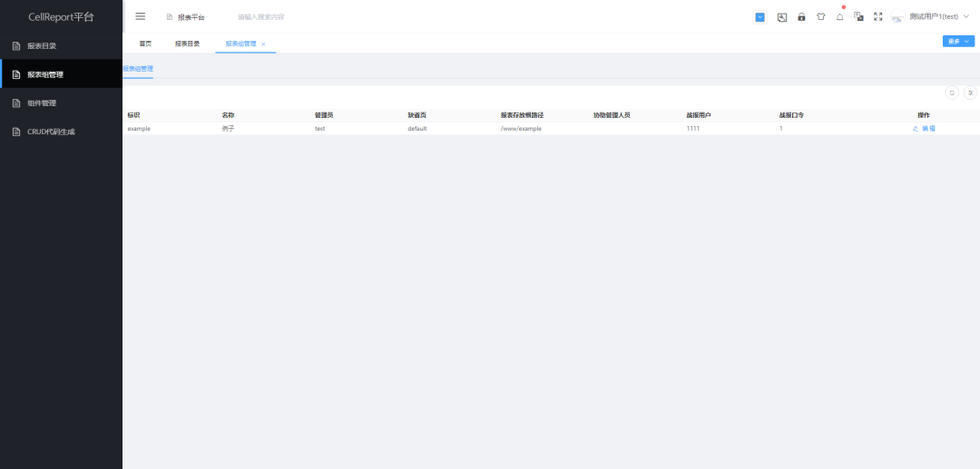This screenshot has width=980, height=469.
Task: Select the '/www/example' path cell
Action: (521, 128)
